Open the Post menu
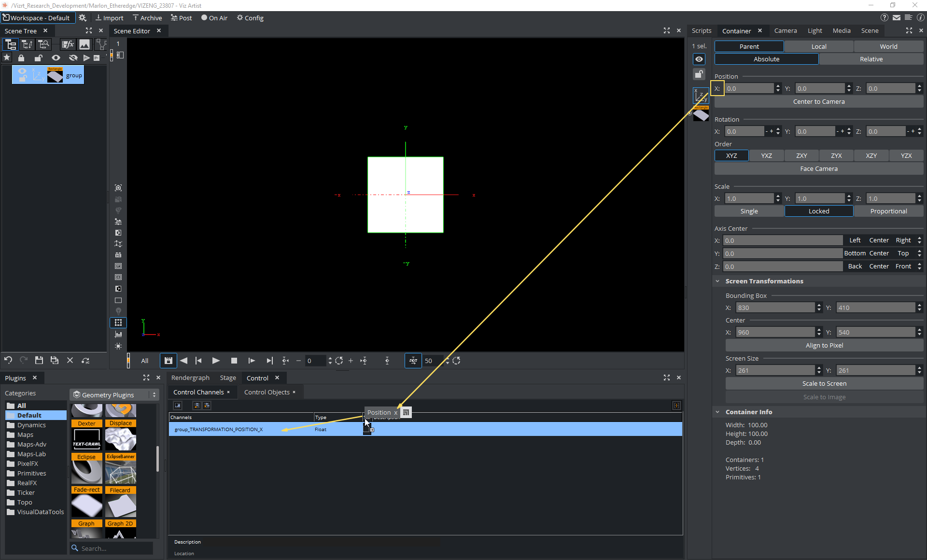927x560 pixels. [x=181, y=18]
